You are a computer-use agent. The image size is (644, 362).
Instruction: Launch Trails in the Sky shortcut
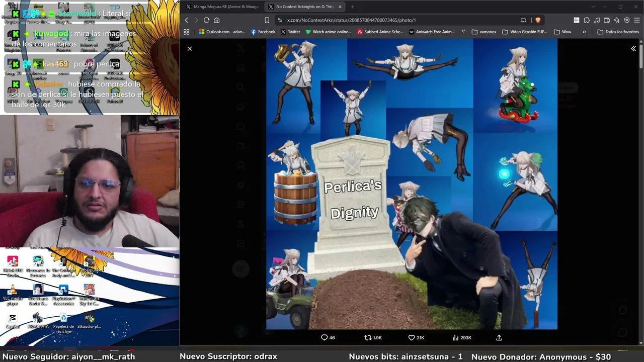point(89,296)
